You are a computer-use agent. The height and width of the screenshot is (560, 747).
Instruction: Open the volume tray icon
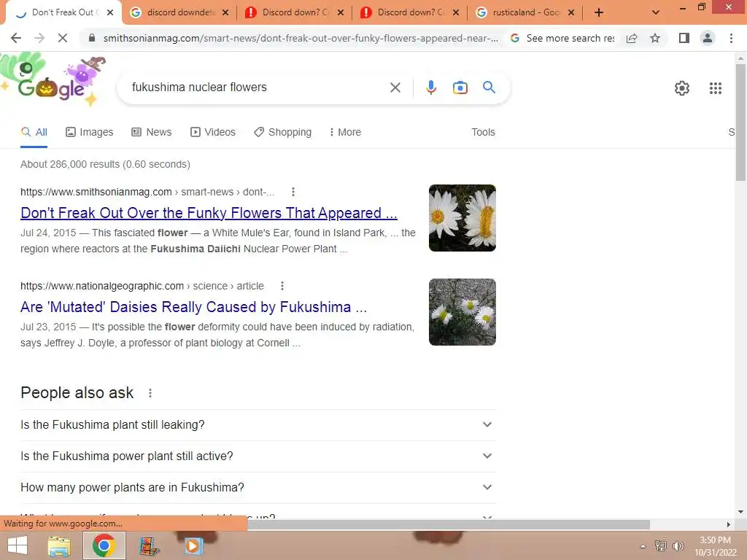[678, 546]
